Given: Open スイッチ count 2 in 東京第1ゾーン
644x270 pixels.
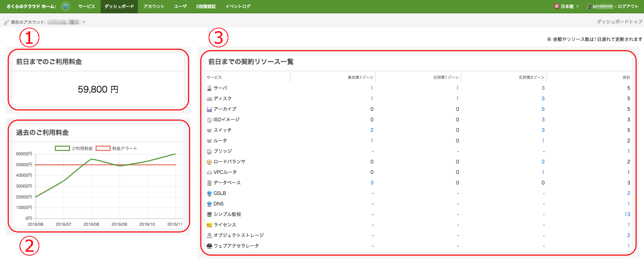Looking at the screenshot, I should click(x=372, y=130).
